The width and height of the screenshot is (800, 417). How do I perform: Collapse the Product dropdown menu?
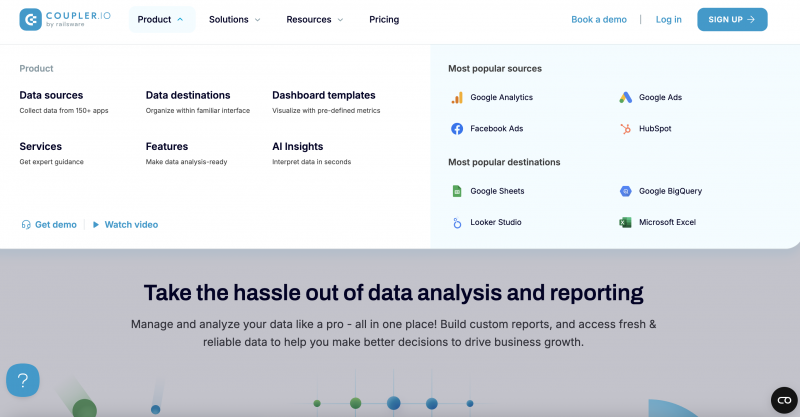[160, 19]
